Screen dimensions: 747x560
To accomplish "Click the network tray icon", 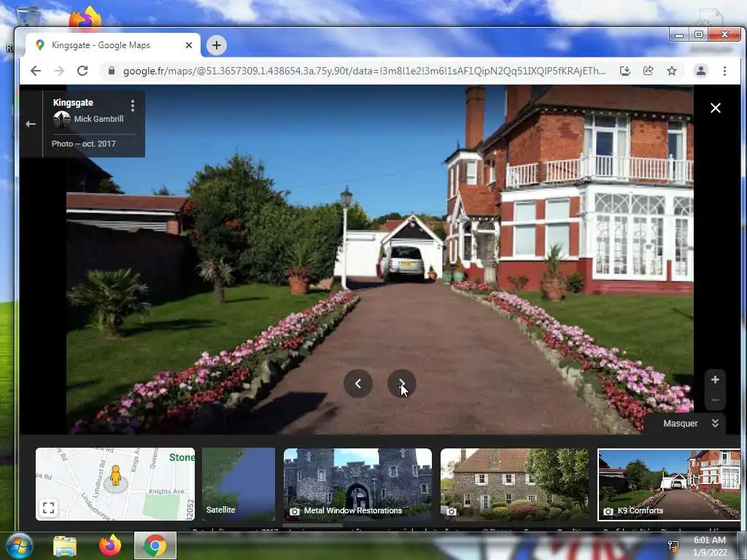I will point(673,546).
